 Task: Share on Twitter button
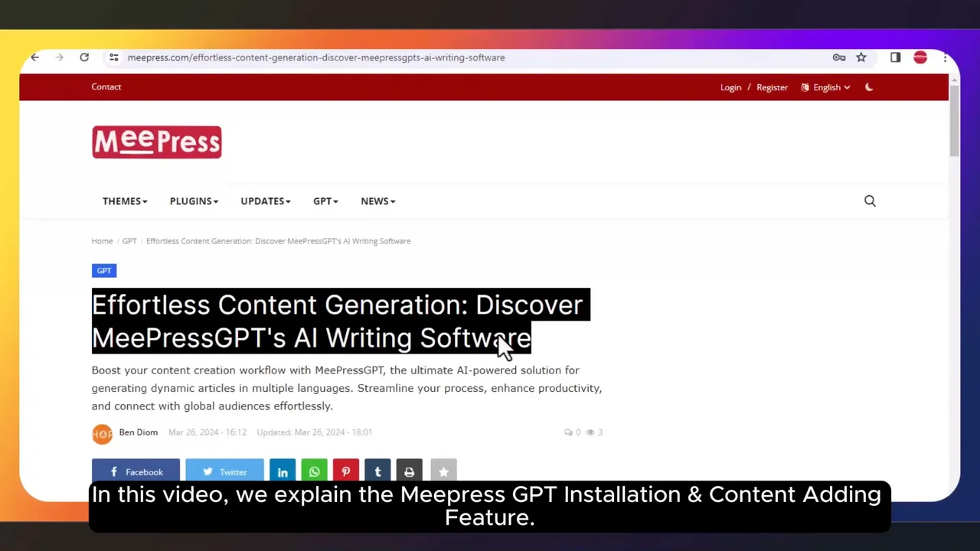224,471
